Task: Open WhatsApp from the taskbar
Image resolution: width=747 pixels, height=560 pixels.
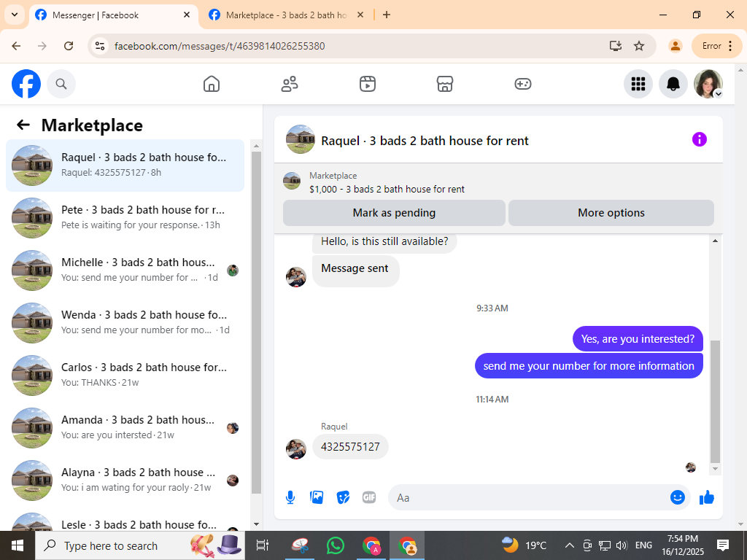Action: click(336, 545)
